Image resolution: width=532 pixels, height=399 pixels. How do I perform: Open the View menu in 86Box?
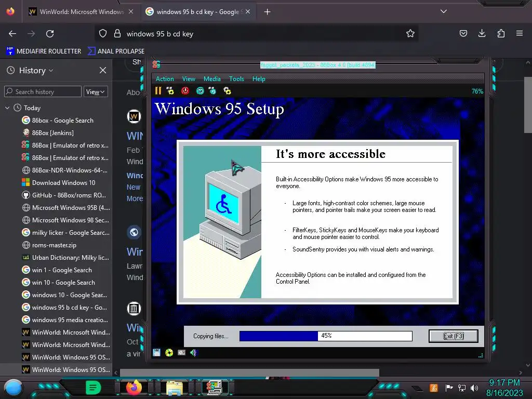189,79
